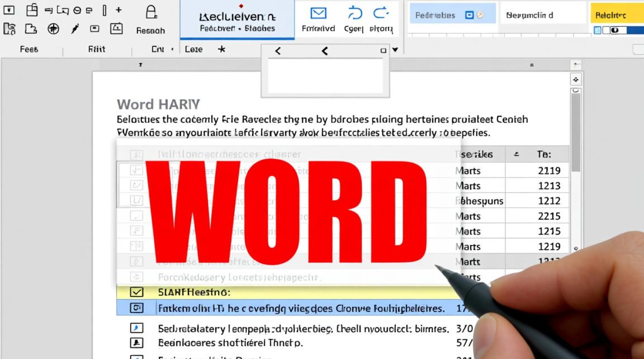Click the plus icon in top toolbar row

pos(119,10)
